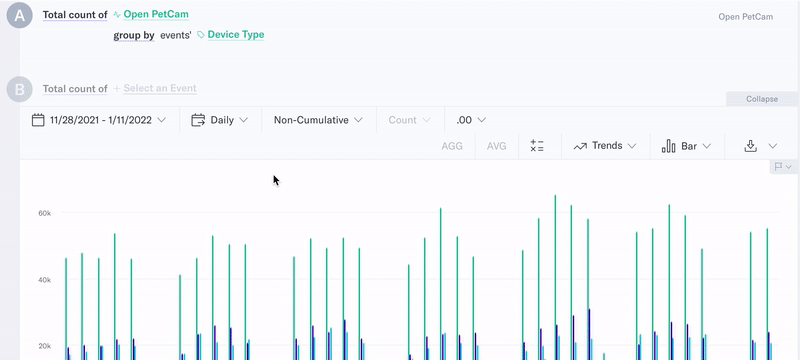Click the series A circle badge
Screen dimensions: 800x360
pyautogui.click(x=19, y=15)
